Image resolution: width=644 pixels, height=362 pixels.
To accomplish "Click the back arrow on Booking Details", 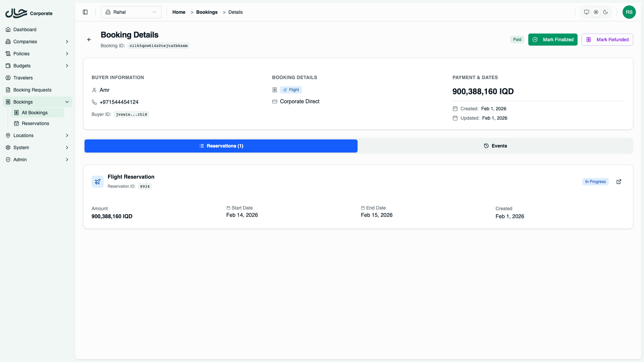I will [89, 40].
